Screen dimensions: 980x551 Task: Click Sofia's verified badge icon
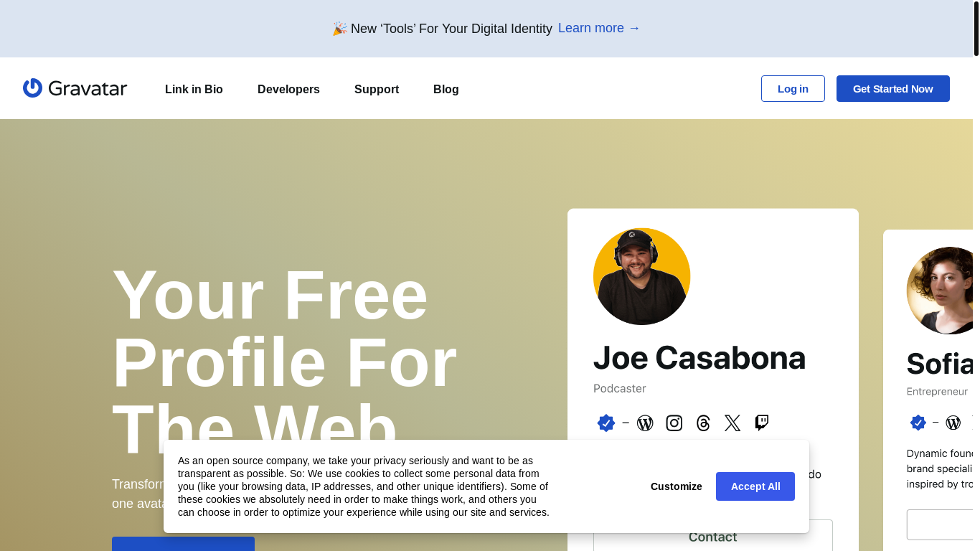pyautogui.click(x=918, y=423)
